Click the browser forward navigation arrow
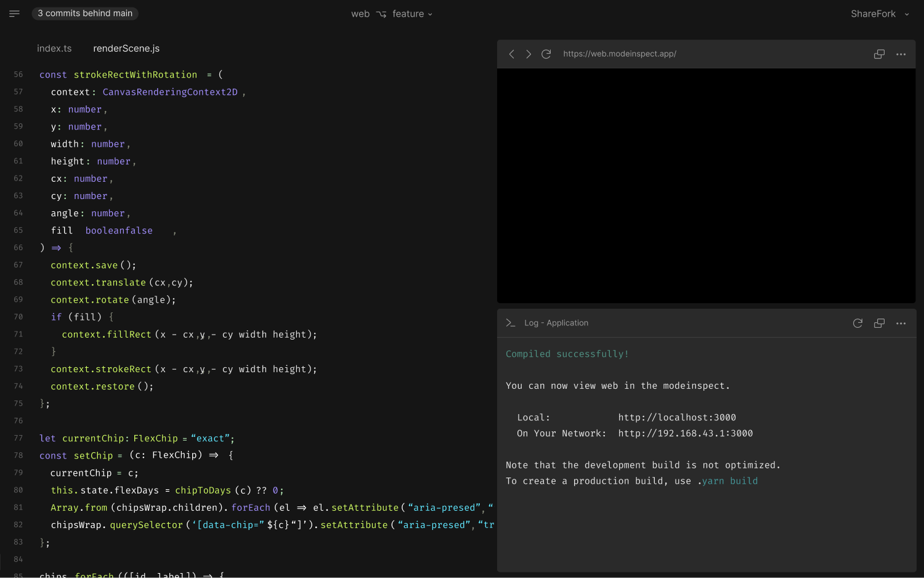924x578 pixels. 529,54
